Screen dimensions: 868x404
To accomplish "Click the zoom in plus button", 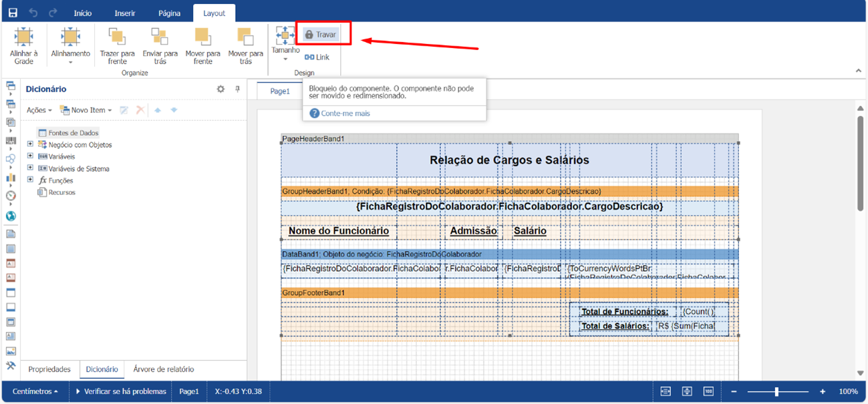I will pyautogui.click(x=823, y=391).
